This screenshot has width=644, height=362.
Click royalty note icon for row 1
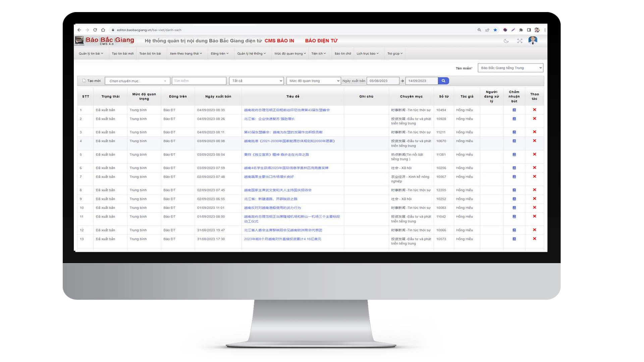514,110
